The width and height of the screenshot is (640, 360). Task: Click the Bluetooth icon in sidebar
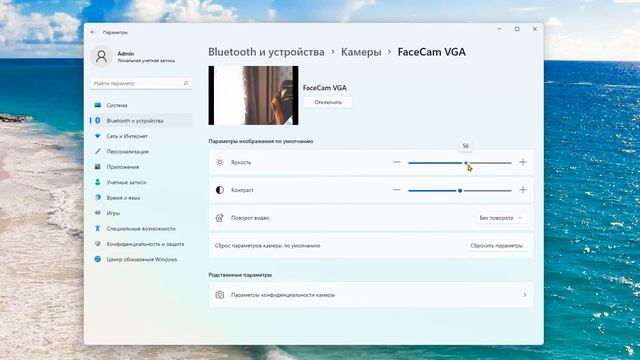pyautogui.click(x=98, y=120)
